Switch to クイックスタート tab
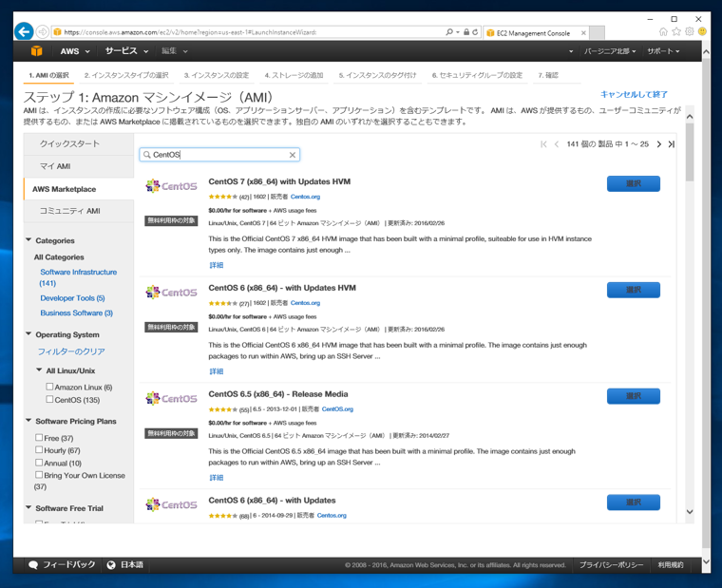This screenshot has width=722, height=588. tap(79, 144)
